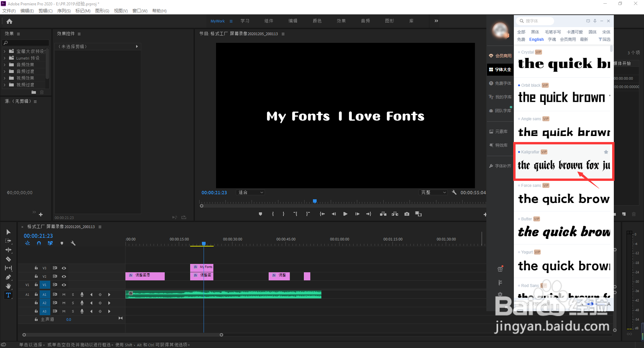Open the 编辑(E) menu
This screenshot has height=348, width=644.
27,11
